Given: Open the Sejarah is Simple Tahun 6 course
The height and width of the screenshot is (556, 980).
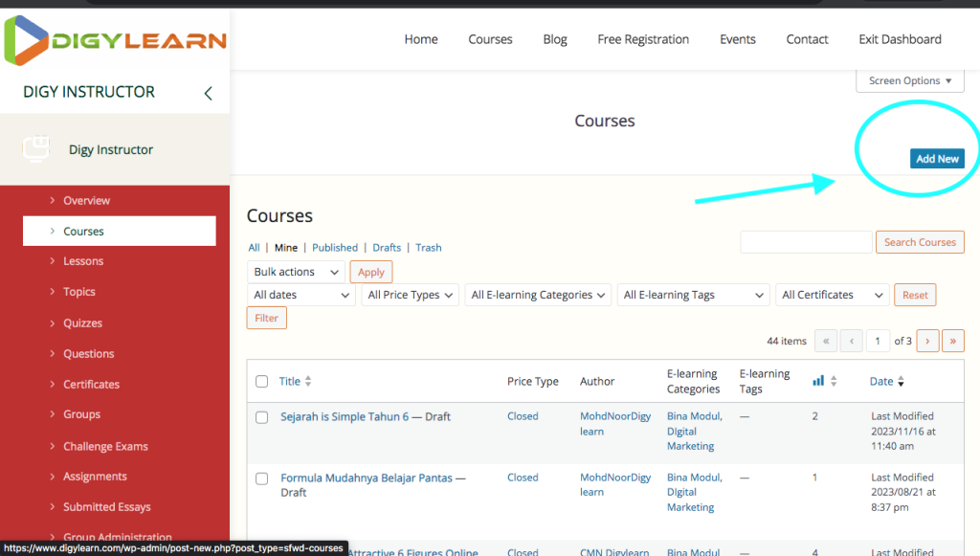Looking at the screenshot, I should coord(345,417).
